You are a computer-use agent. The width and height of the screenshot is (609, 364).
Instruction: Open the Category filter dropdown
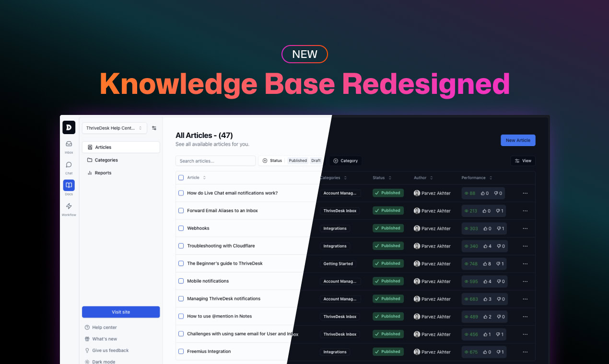(x=345, y=161)
